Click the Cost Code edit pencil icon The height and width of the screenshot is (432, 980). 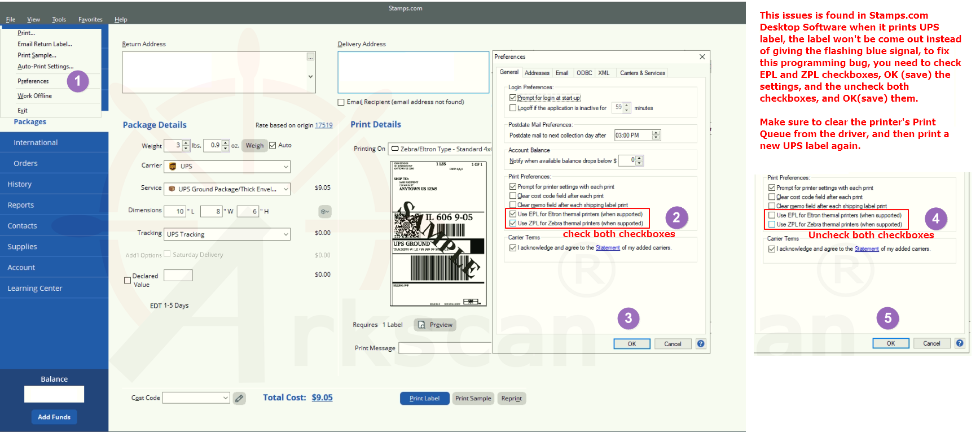pyautogui.click(x=239, y=398)
